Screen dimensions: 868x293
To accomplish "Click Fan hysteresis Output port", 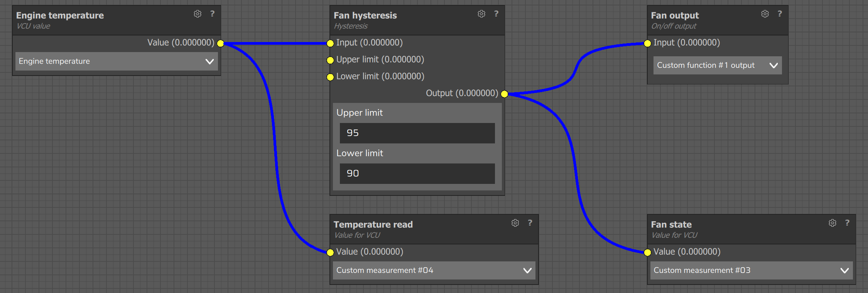I will [504, 94].
